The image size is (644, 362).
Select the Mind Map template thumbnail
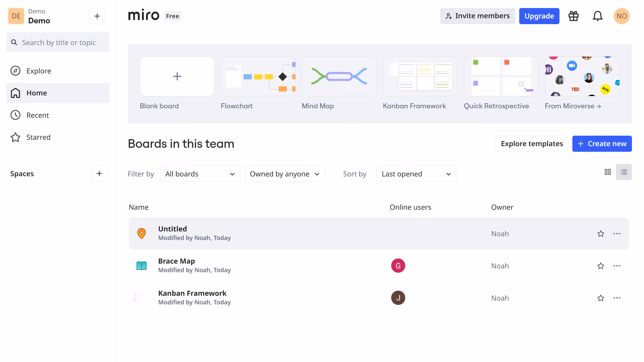[339, 76]
